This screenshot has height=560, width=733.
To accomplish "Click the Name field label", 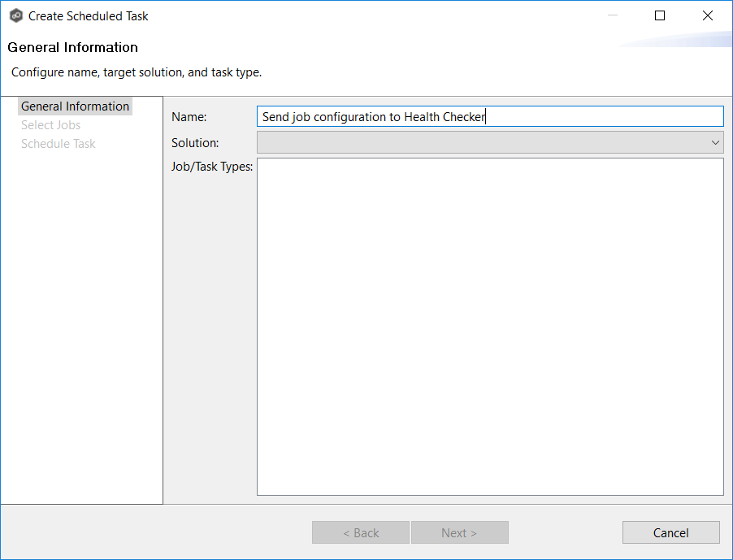I will (189, 116).
